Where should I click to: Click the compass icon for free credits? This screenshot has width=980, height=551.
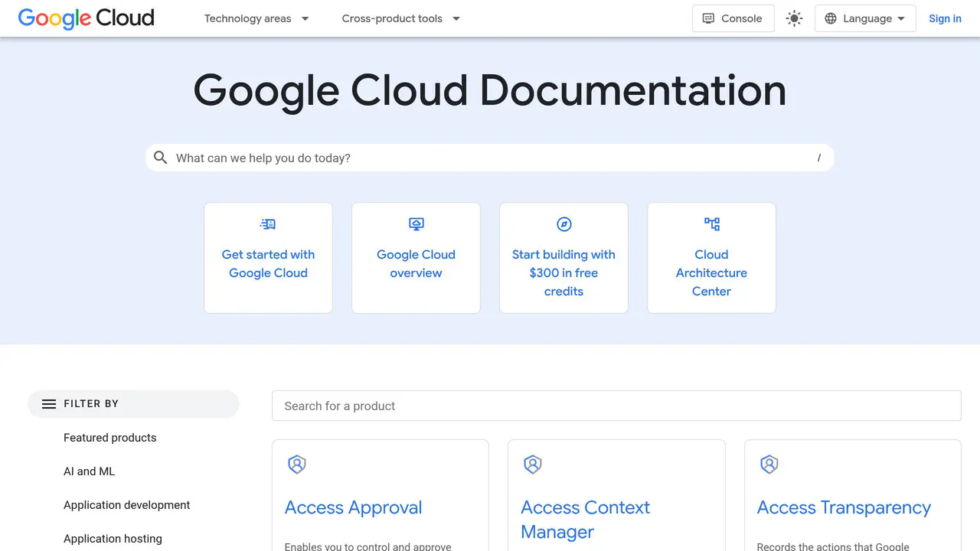click(563, 224)
